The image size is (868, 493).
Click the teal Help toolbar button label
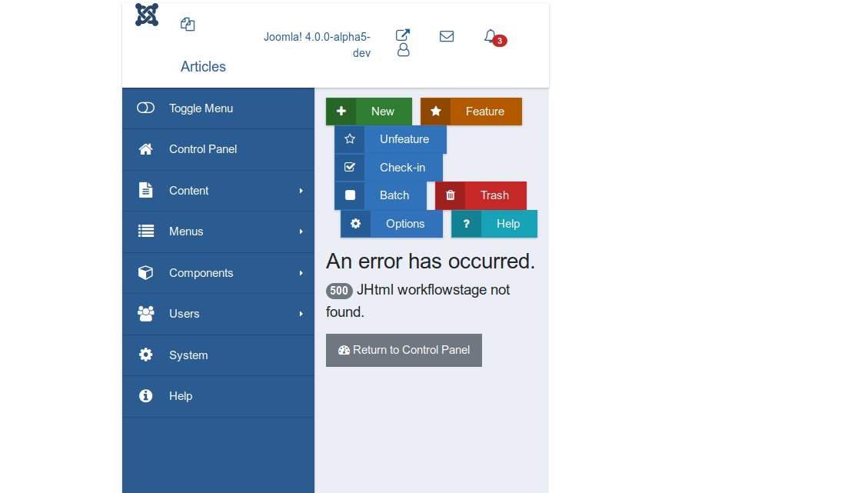508,224
